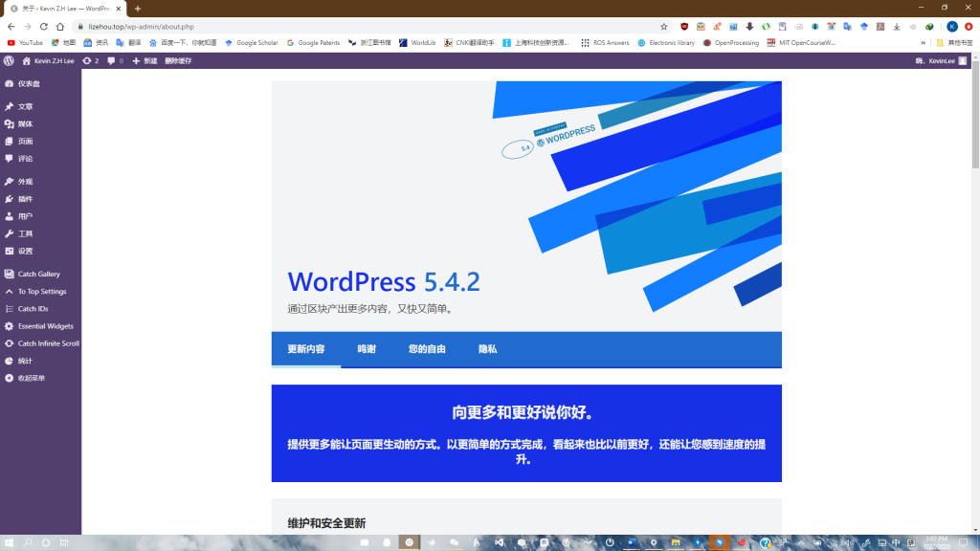Open the Google Scholar bookmark

(x=252, y=43)
